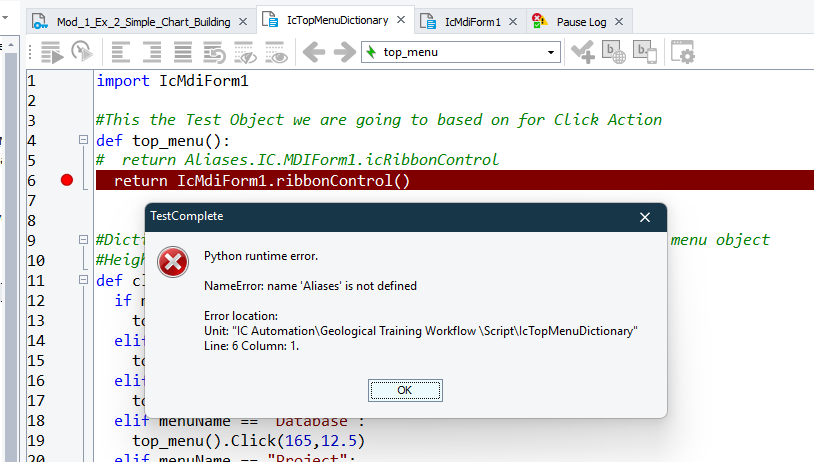This screenshot has height=462, width=814.
Task: Click the tab list dropdown arrow at far left
Action: (x=5, y=18)
